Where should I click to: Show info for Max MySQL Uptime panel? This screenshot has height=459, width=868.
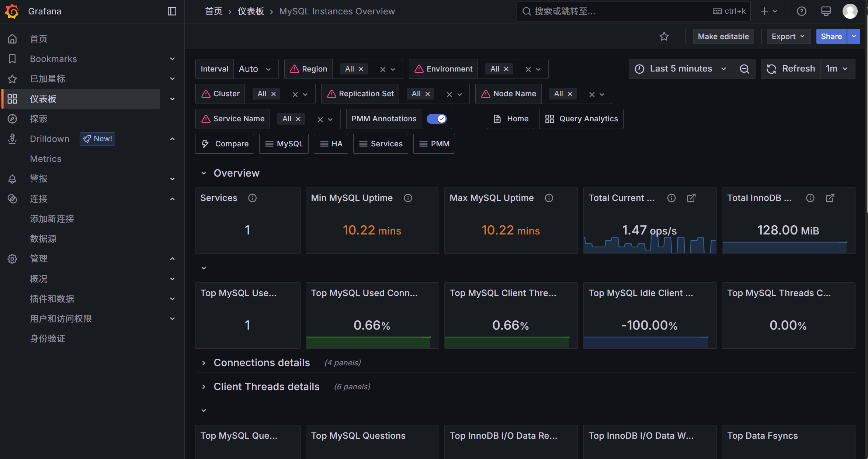549,198
